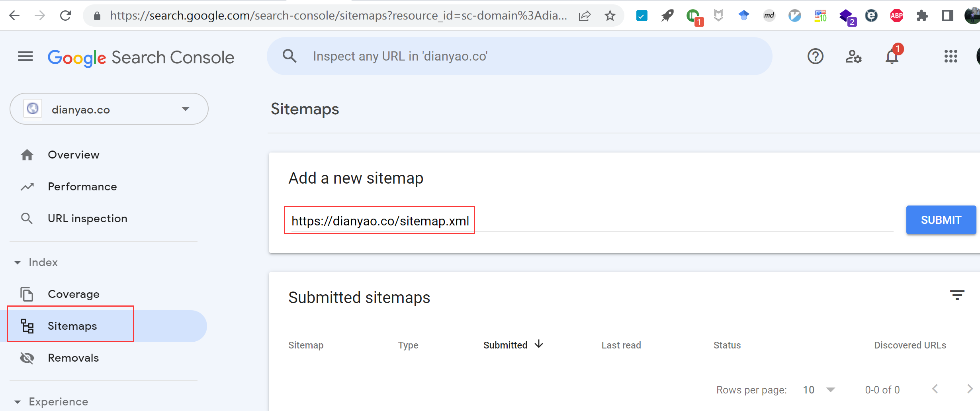Collapse the Index section chevron
This screenshot has width=980, height=411.
coord(17,262)
